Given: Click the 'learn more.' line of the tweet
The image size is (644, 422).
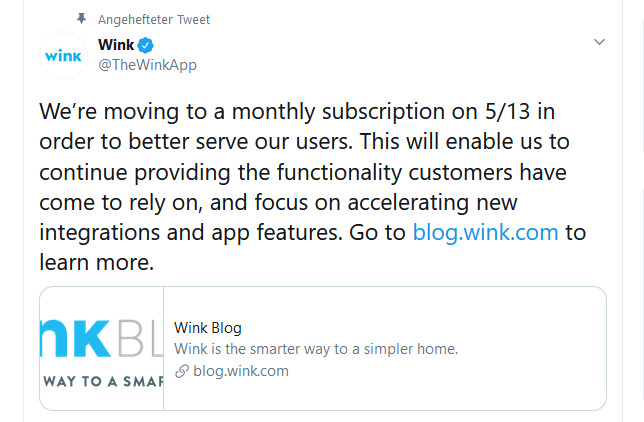Looking at the screenshot, I should (x=97, y=262).
